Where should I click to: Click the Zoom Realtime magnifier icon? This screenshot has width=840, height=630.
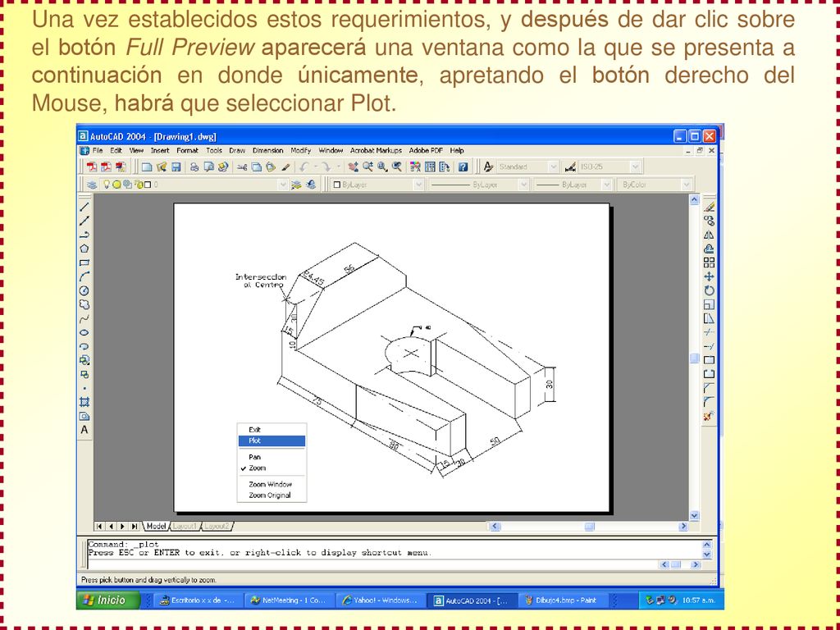[x=367, y=167]
